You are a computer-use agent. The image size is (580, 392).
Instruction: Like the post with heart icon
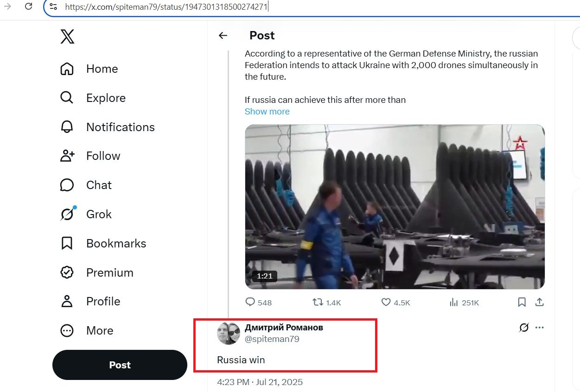(x=386, y=302)
